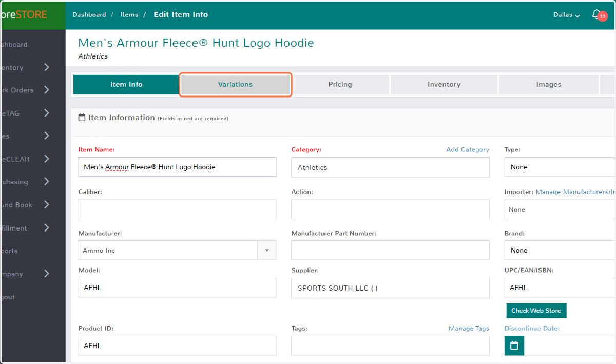The width and height of the screenshot is (616, 364).
Task: Expand the Work Orders sidebar chevron
Action: point(47,90)
